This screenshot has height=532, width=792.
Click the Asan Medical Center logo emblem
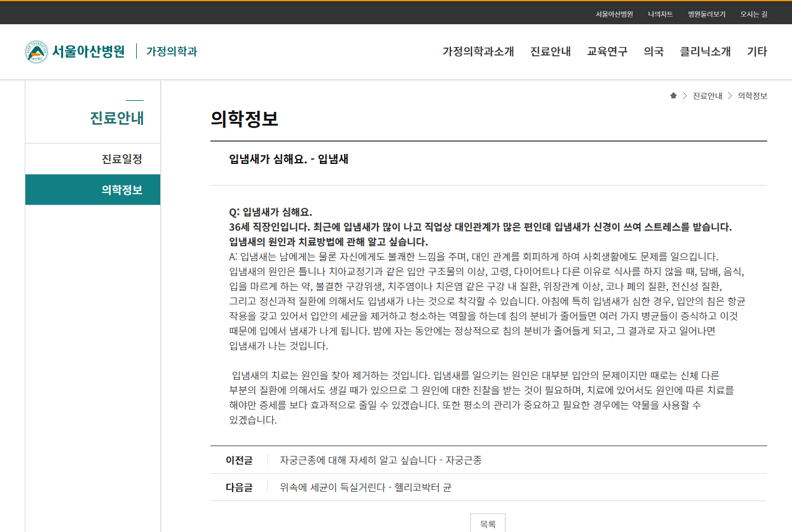[36, 51]
